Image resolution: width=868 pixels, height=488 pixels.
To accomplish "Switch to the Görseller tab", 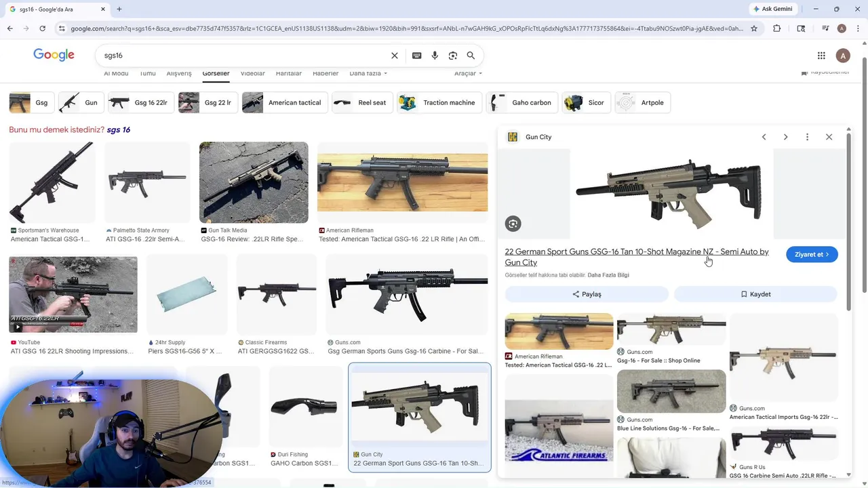I will pyautogui.click(x=216, y=73).
